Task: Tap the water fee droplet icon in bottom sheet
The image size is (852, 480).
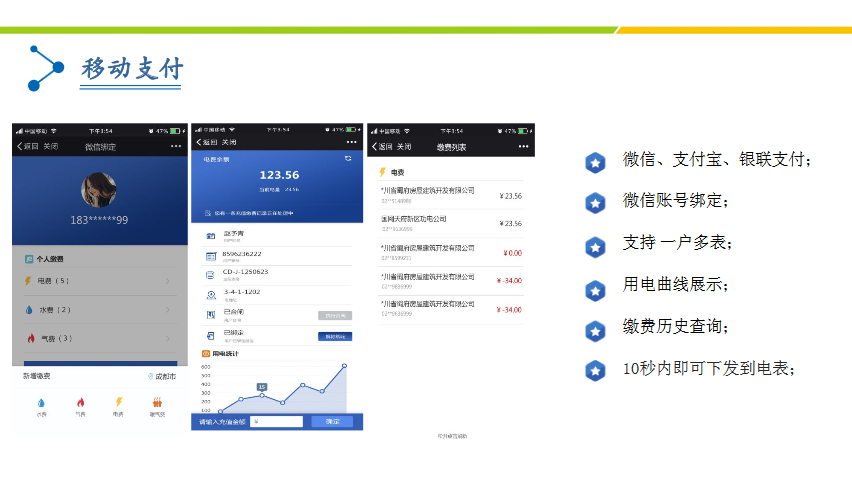Action: tap(41, 402)
